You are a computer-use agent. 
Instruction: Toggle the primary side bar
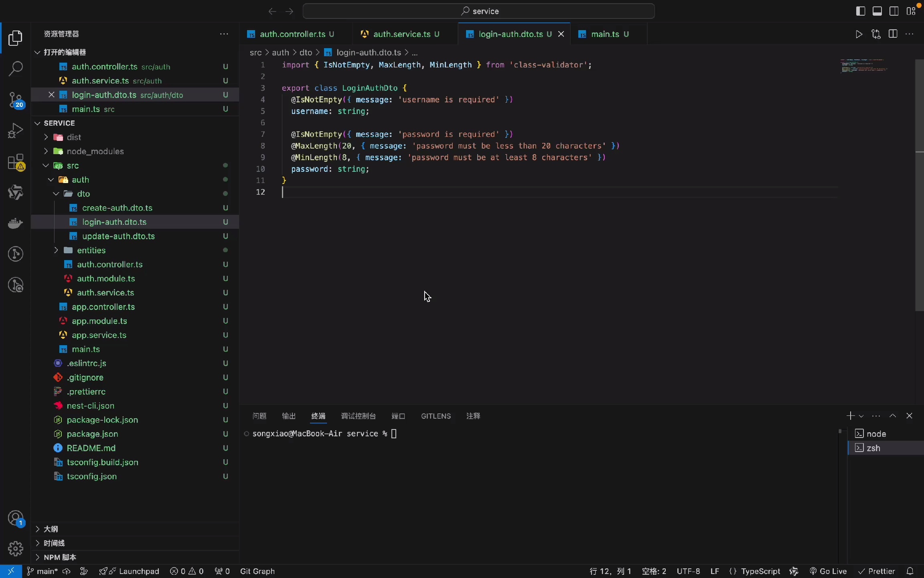pos(860,11)
